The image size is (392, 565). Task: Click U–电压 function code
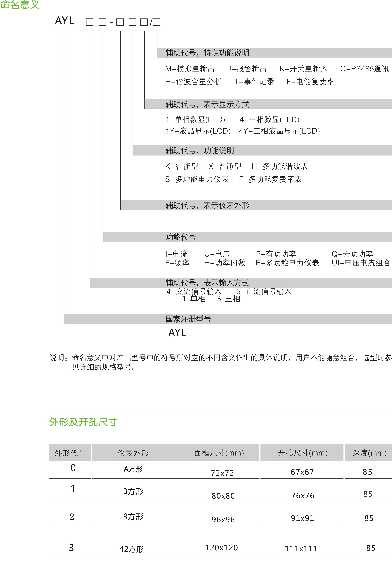217,254
